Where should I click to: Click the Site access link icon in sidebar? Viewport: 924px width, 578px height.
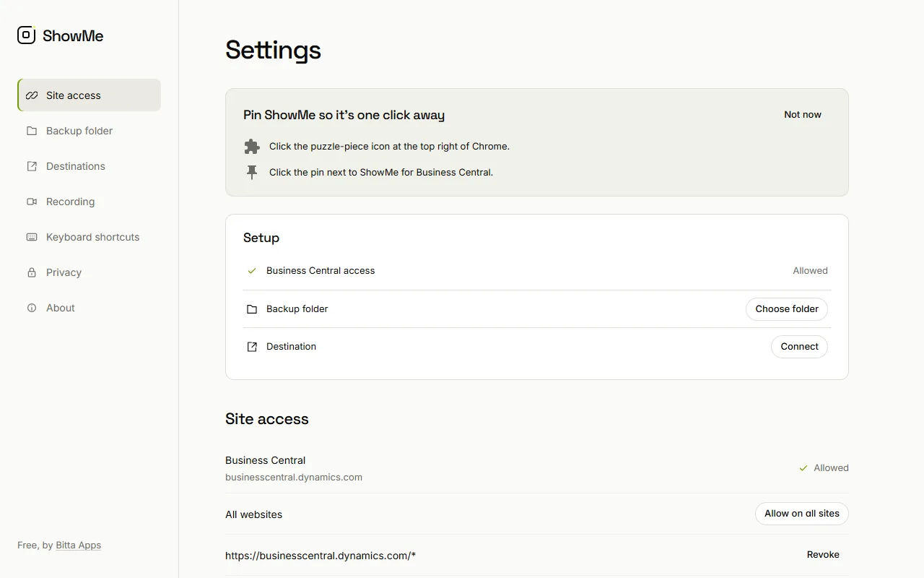click(x=32, y=95)
